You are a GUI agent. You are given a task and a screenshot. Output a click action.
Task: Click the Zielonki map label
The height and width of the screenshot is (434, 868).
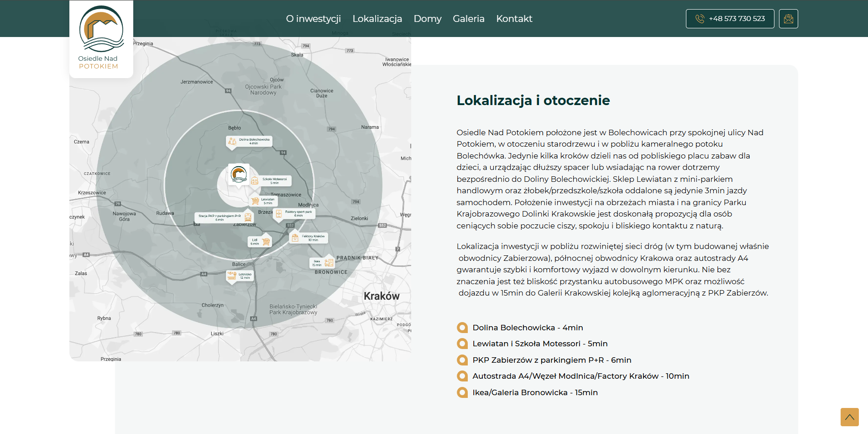tap(360, 218)
